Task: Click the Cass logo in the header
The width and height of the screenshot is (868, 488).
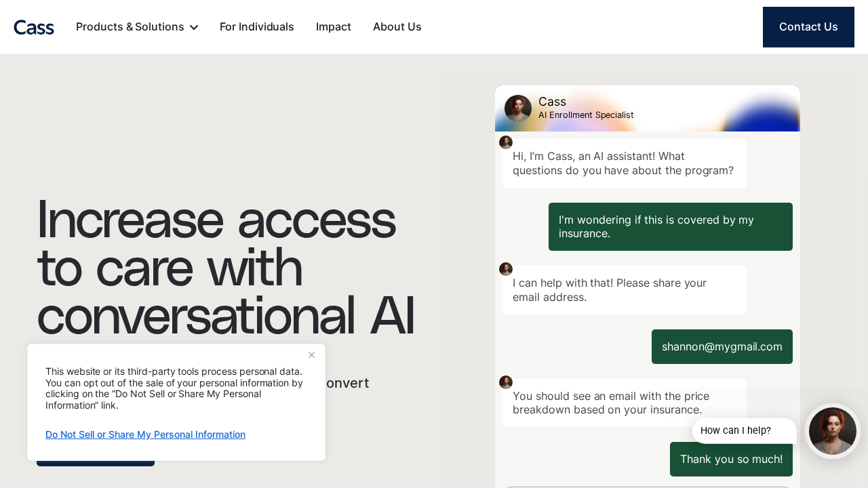Action: pyautogui.click(x=34, y=27)
